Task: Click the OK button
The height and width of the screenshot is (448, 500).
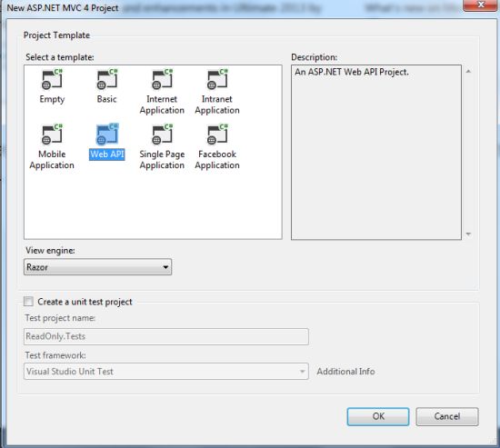Action: pos(378,416)
